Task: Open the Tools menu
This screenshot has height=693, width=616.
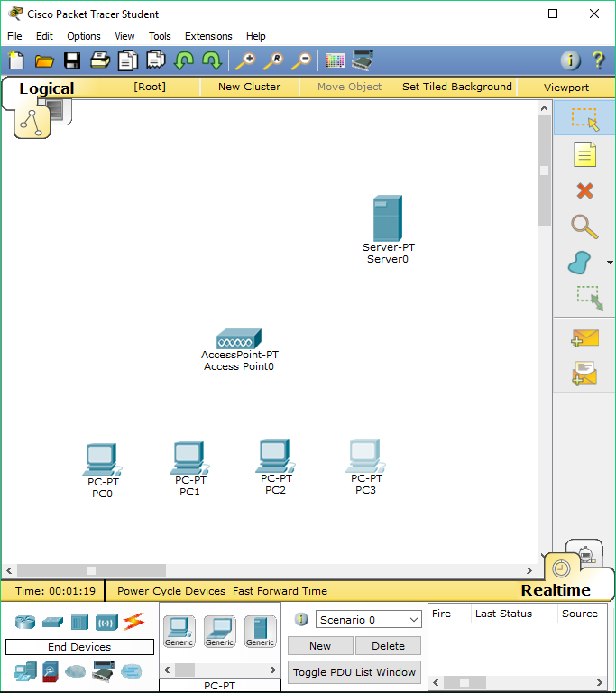Action: (160, 36)
